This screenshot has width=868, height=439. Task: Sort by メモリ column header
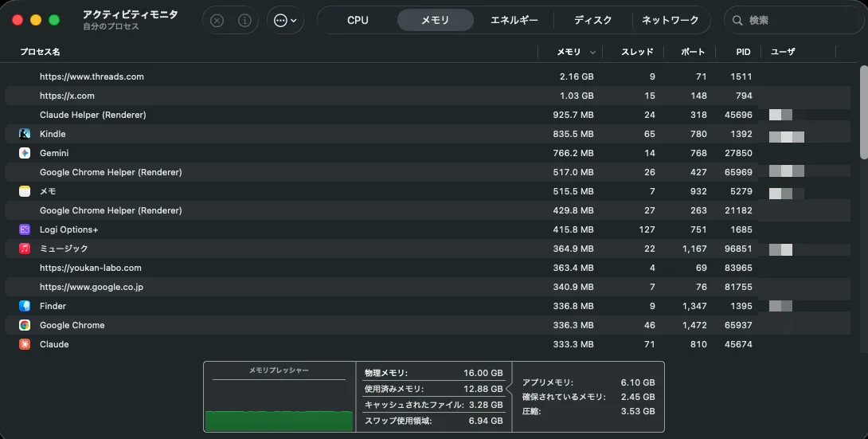(x=569, y=52)
